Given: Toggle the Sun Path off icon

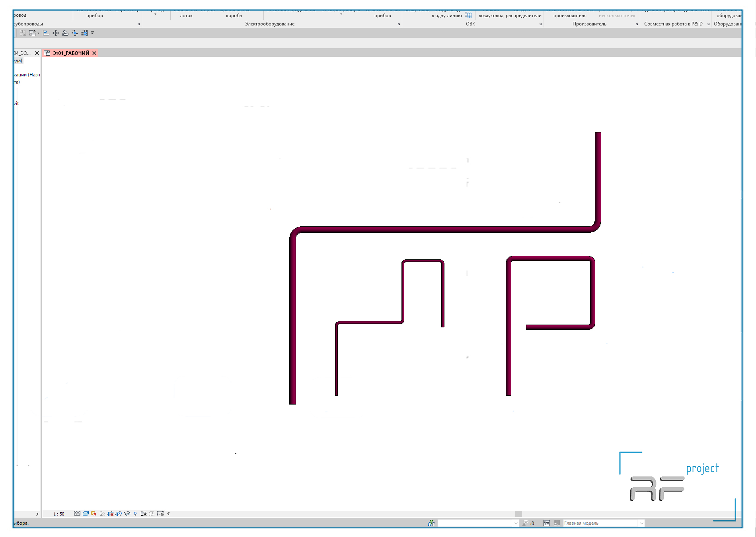Looking at the screenshot, I should pos(94,514).
